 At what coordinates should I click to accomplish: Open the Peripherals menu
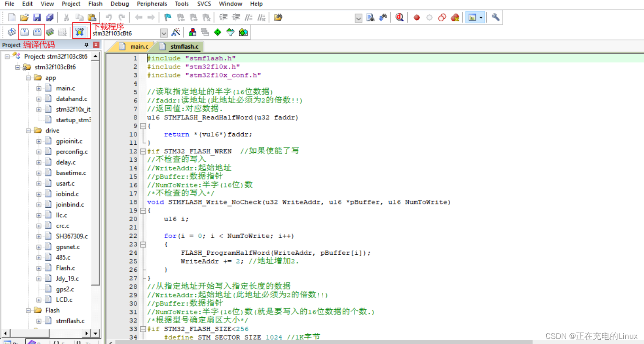[152, 4]
